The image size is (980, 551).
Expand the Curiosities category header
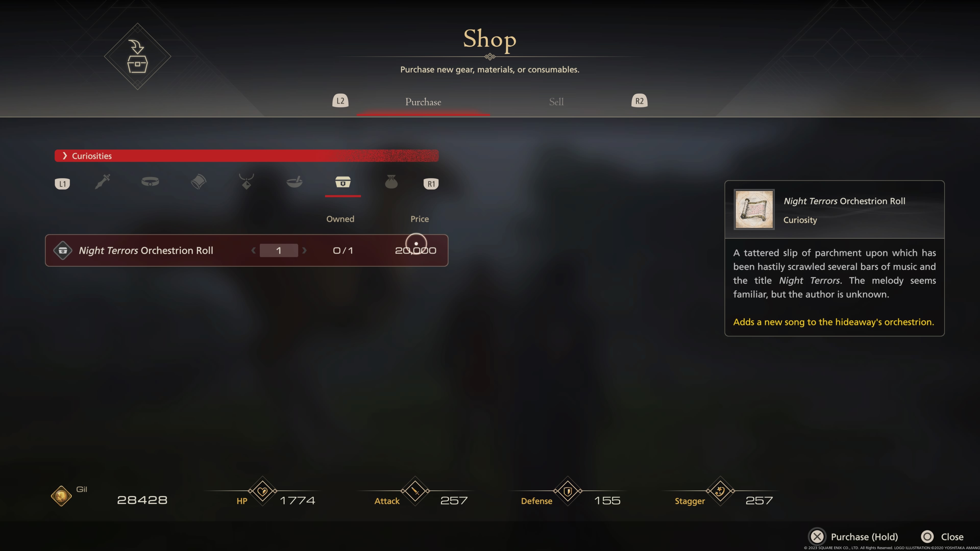(247, 156)
